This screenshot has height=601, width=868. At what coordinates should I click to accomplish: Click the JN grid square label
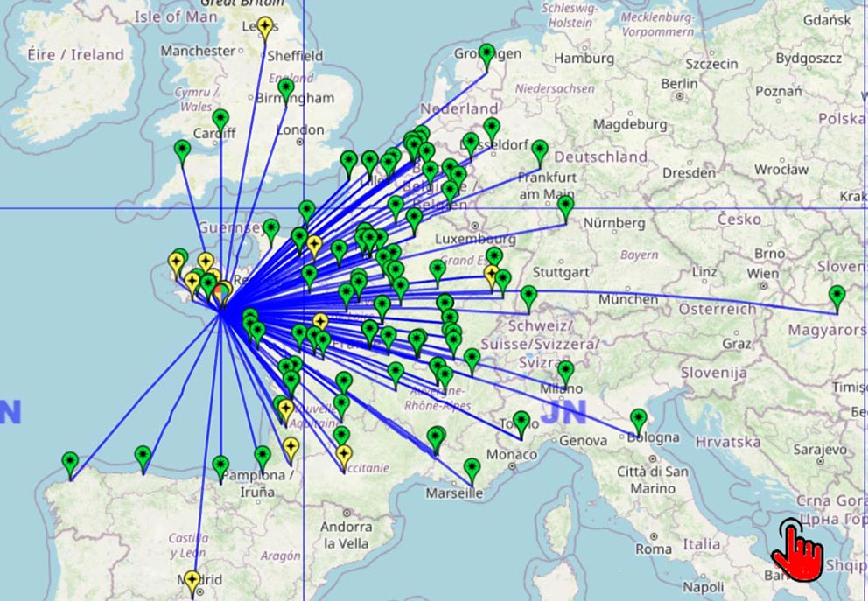click(563, 412)
